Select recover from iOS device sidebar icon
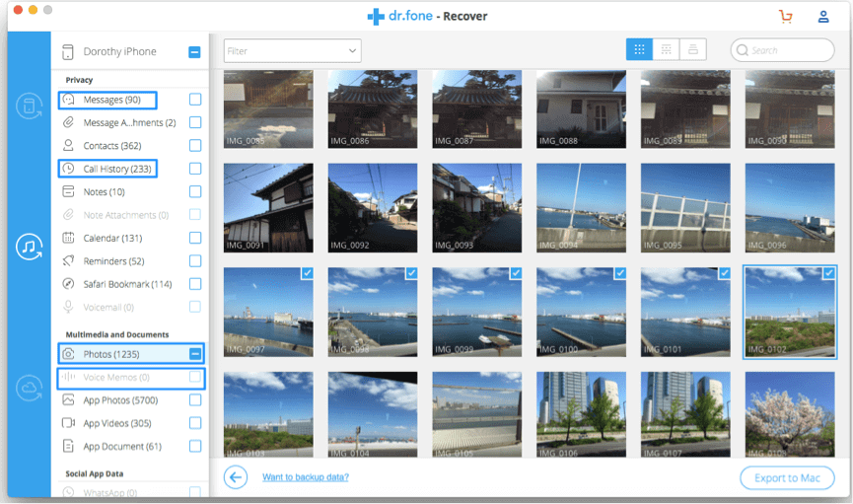Screen dimensions: 853x504 pyautogui.click(x=29, y=107)
